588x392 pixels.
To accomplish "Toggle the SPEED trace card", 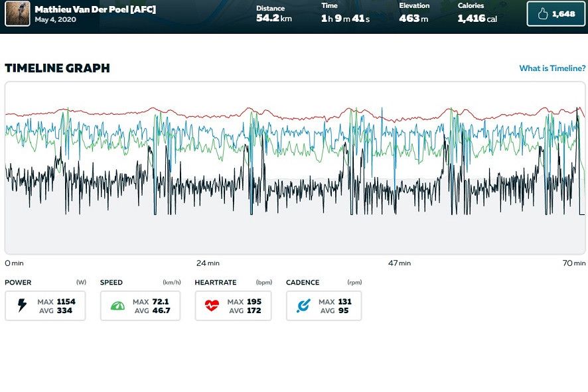I will 140,305.
